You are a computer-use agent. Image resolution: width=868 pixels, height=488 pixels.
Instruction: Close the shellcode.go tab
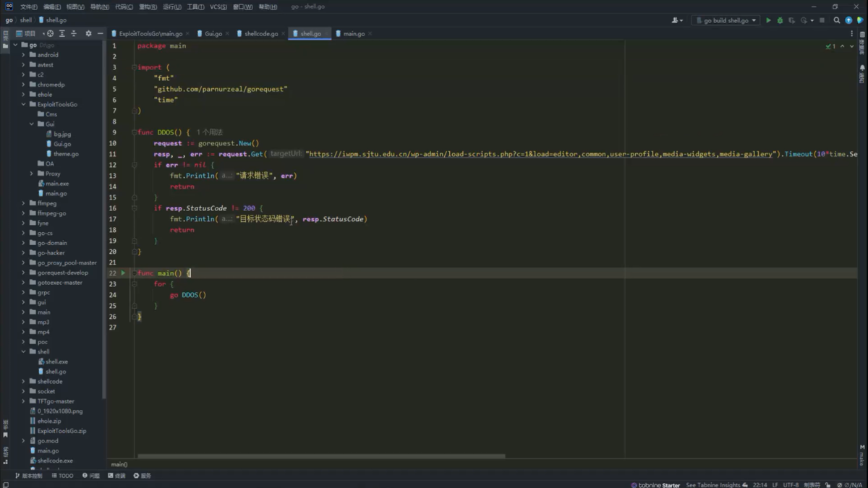(x=284, y=34)
